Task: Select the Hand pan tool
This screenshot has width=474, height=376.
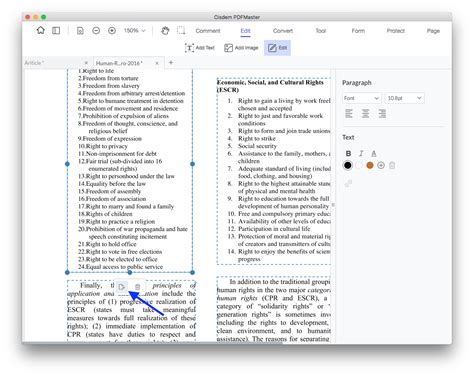Action: [165, 31]
